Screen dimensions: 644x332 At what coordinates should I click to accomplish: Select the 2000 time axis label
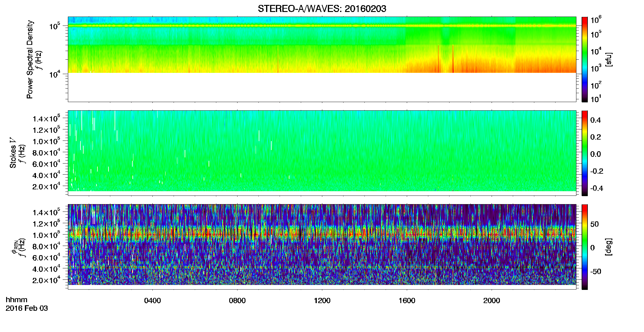pyautogui.click(x=492, y=301)
